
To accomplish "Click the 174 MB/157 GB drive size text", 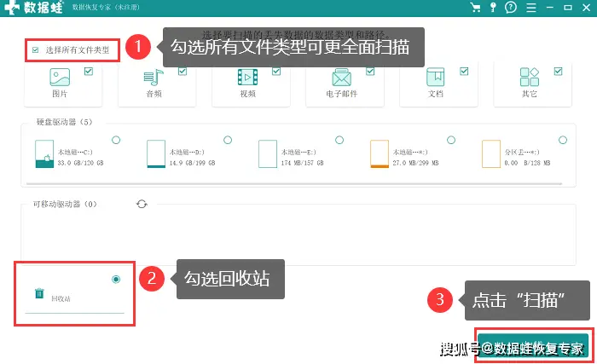I will click(x=302, y=163).
